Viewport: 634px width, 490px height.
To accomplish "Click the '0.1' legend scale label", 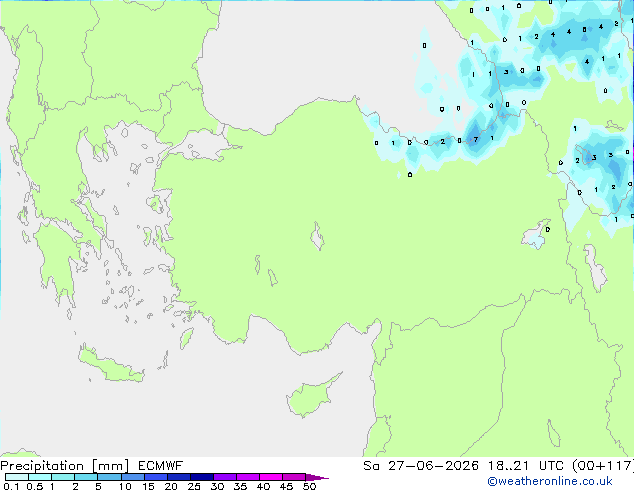I will 11,486.
